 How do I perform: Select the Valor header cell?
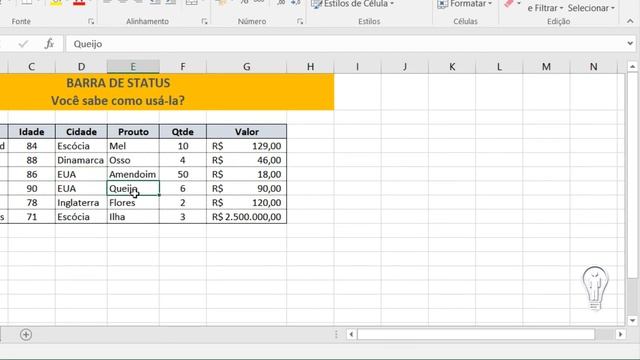point(247,132)
